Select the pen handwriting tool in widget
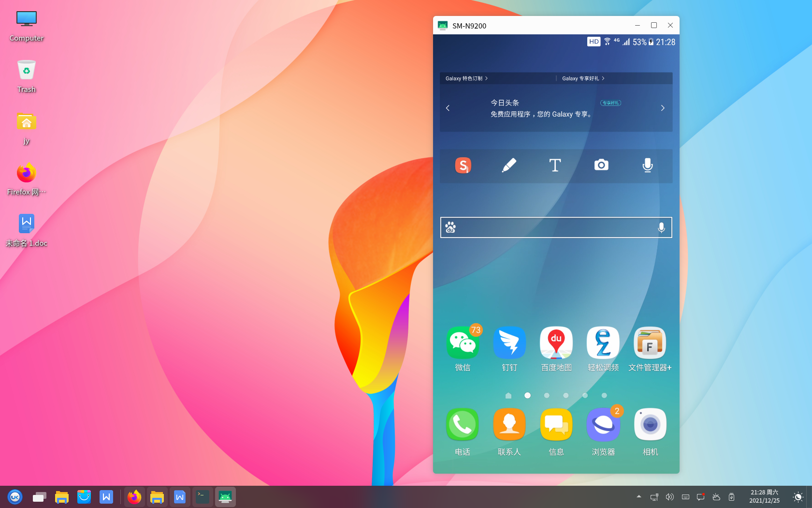This screenshot has width=812, height=508. point(509,165)
